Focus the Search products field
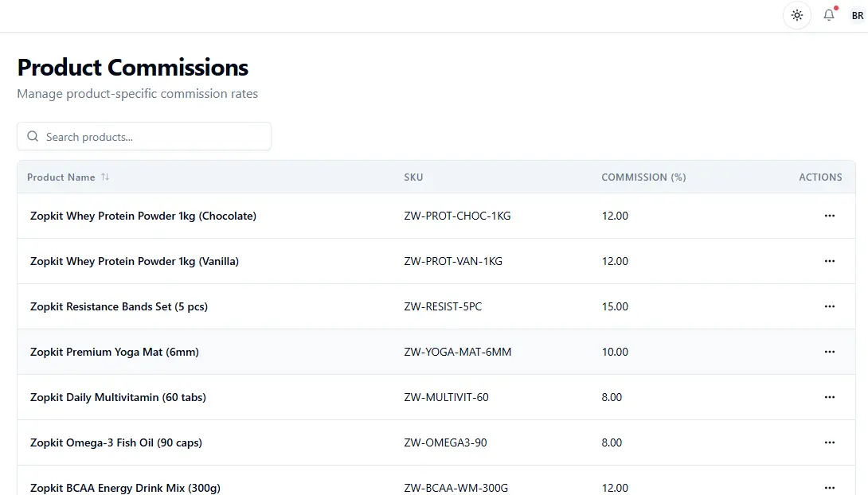Image resolution: width=868 pixels, height=495 pixels. click(144, 136)
